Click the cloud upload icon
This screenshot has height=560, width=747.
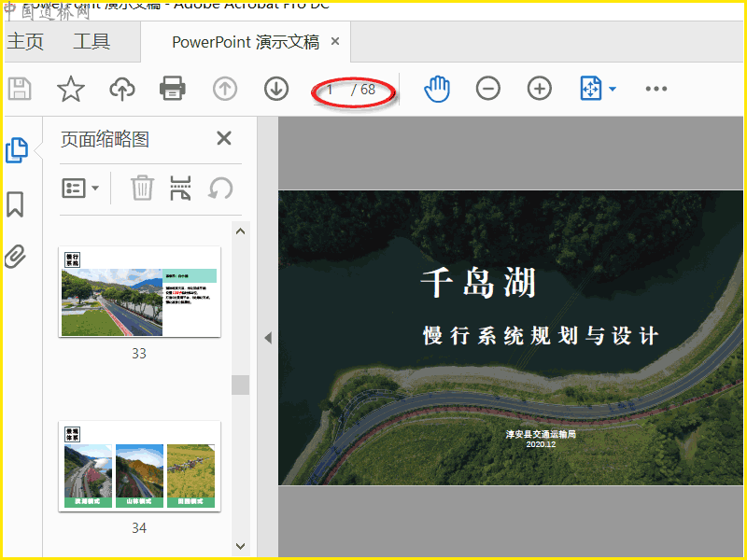122,89
